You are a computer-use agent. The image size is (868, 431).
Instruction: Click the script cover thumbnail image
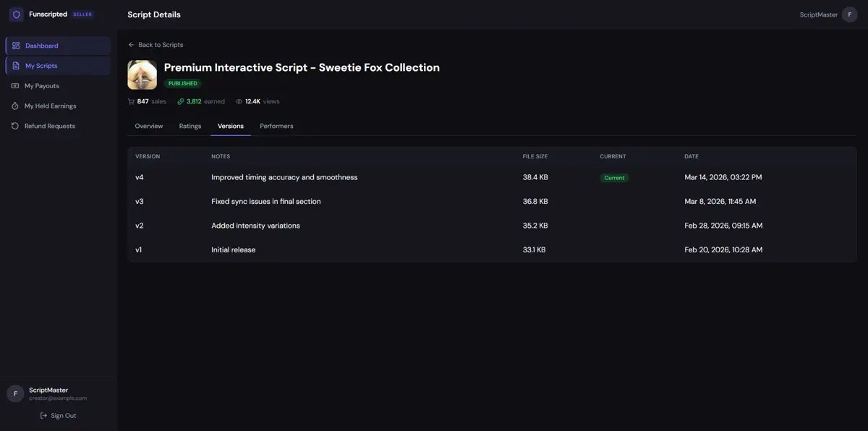click(142, 74)
